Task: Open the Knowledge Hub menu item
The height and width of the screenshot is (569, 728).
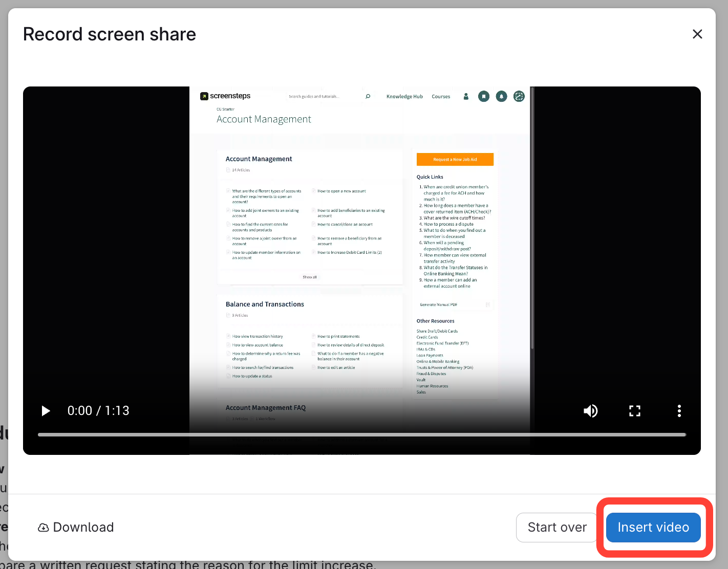Action: (404, 97)
